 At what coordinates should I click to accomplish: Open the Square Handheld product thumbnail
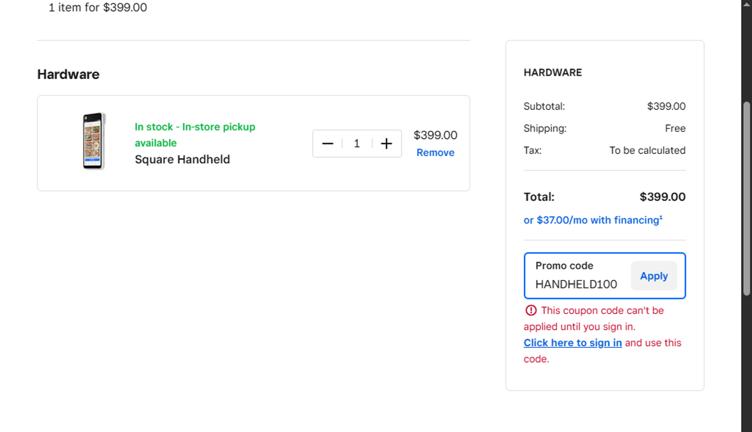pyautogui.click(x=94, y=141)
